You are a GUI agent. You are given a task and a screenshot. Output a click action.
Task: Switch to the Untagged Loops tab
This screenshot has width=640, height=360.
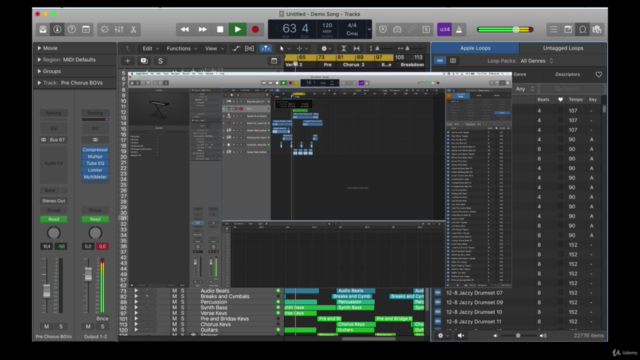click(563, 48)
